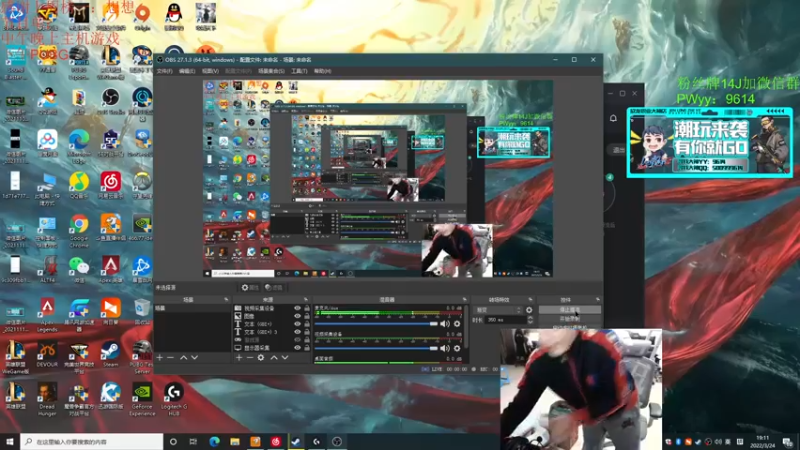The image size is (800, 450).
Task: Open 视频采集设备 audio channel settings gear
Action: (x=457, y=348)
